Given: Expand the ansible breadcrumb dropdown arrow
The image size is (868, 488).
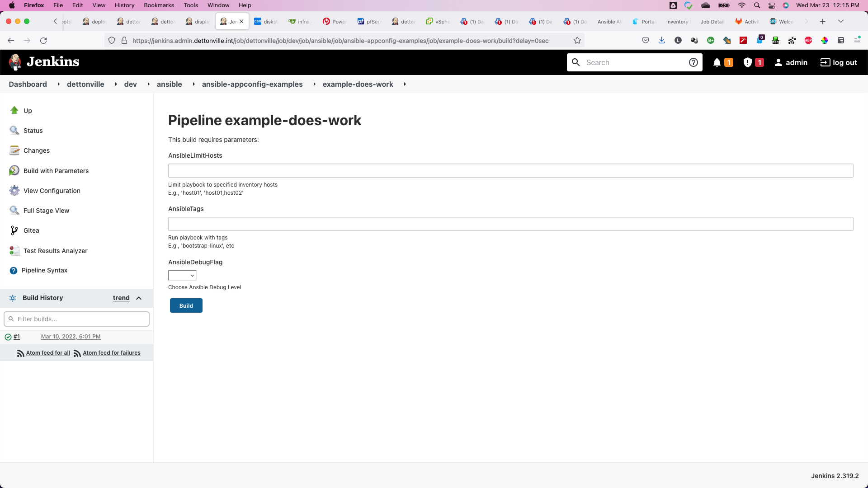Looking at the screenshot, I should pyautogui.click(x=193, y=84).
